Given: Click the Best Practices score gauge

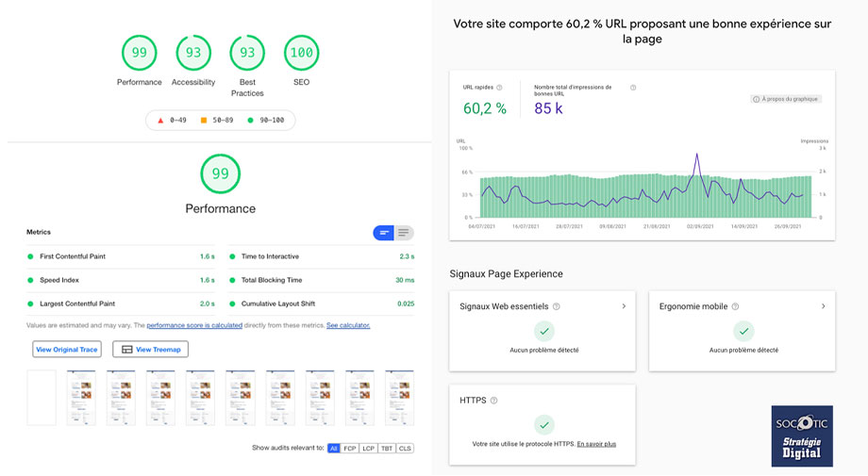Looking at the screenshot, I should [x=247, y=53].
